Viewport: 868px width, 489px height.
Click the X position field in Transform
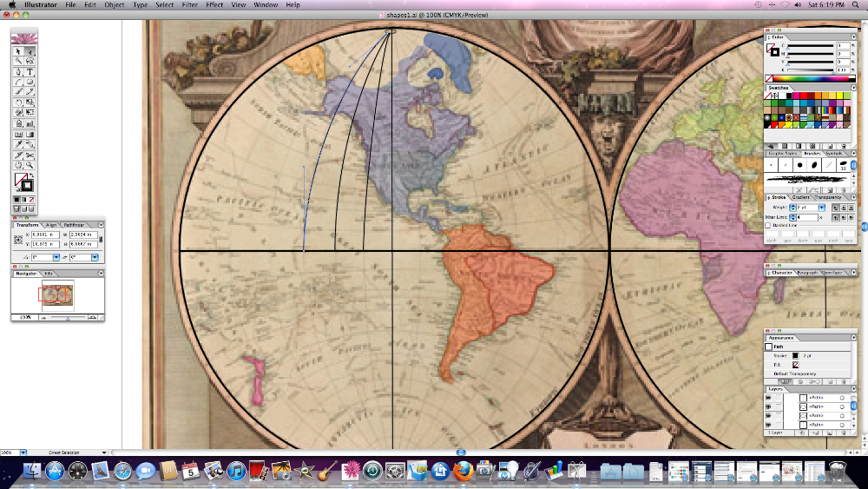click(x=45, y=235)
